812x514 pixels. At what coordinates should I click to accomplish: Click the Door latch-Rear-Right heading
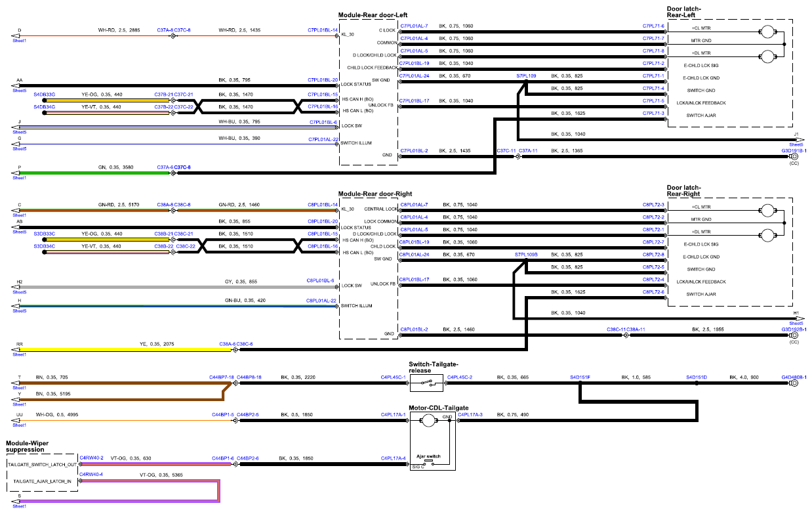[x=684, y=190]
